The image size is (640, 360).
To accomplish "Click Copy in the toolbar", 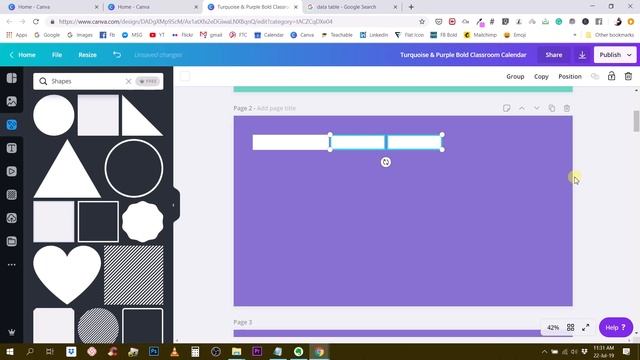I will [x=541, y=76].
